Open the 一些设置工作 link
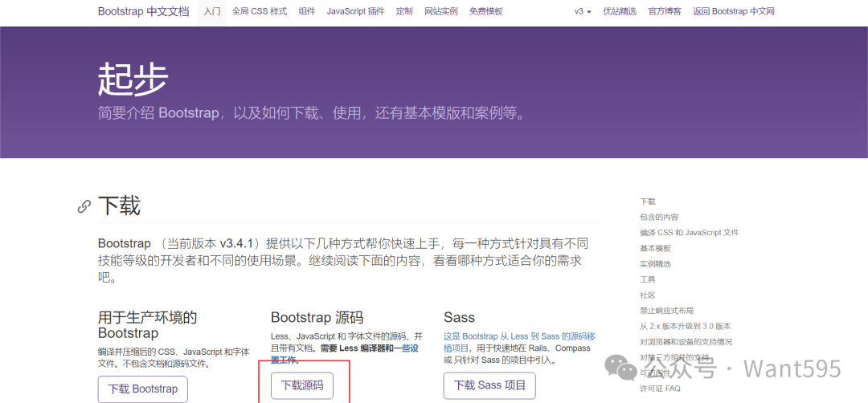 [x=406, y=348]
